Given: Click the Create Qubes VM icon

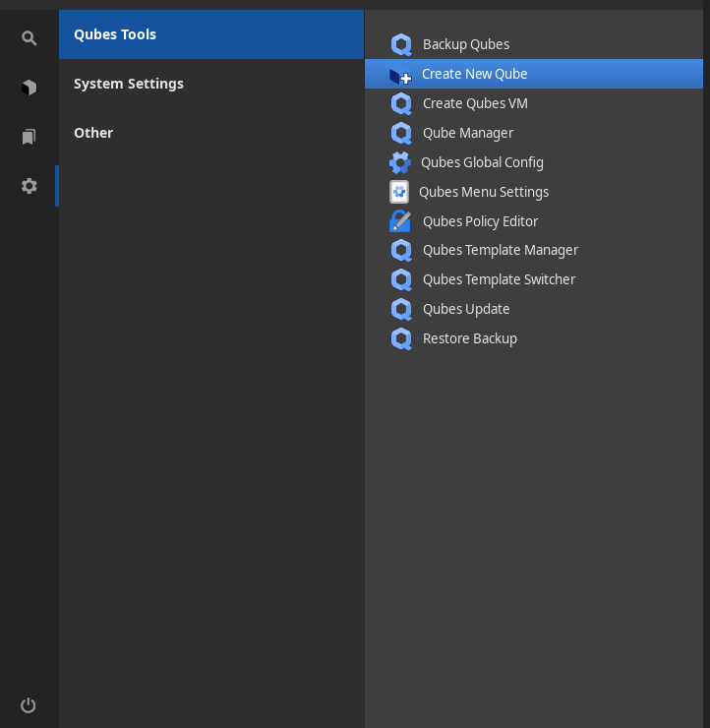Looking at the screenshot, I should coord(401,103).
